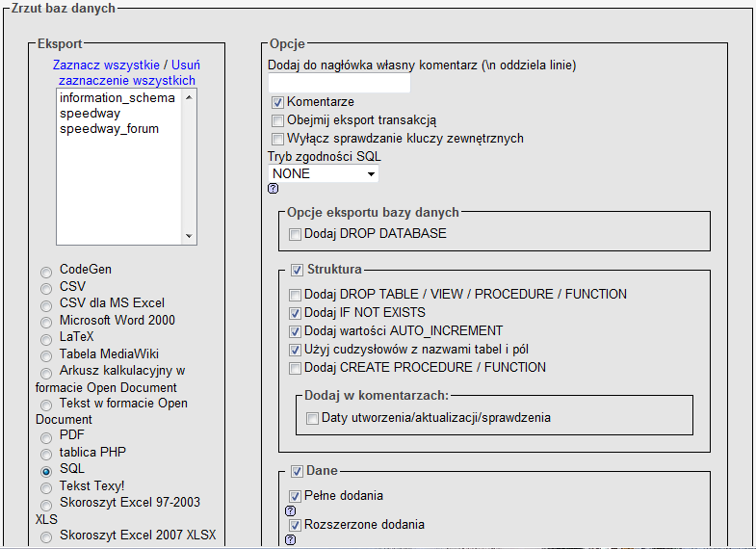Screen dimensions: 756x549
Task: Check Dodaj DROP DATABASE option
Action: point(295,234)
